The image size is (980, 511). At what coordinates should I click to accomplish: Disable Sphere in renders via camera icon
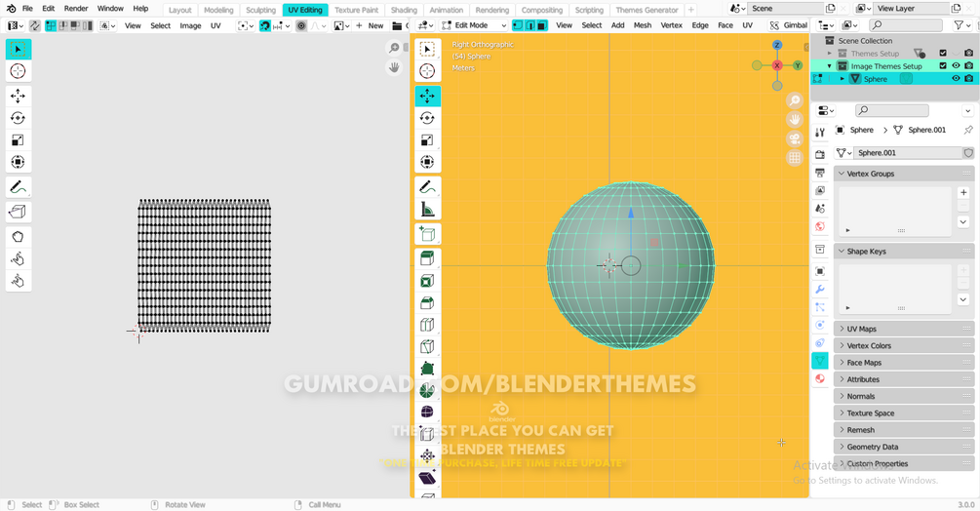(x=968, y=79)
